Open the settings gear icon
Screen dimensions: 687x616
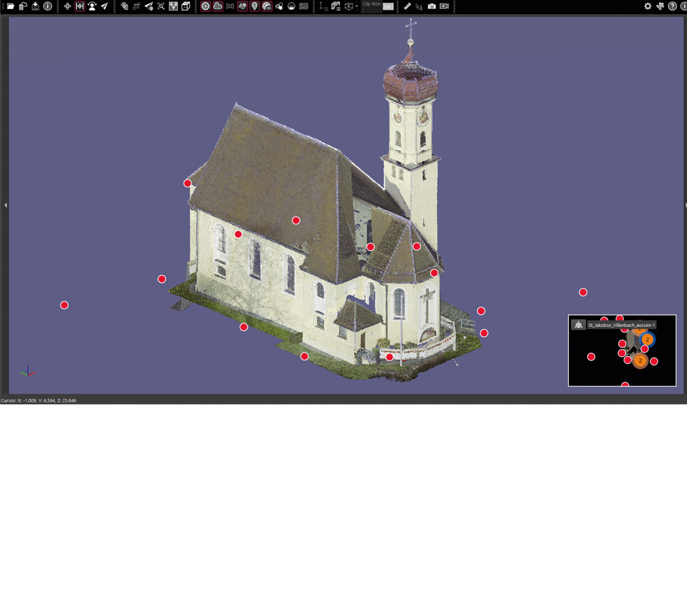tap(647, 6)
